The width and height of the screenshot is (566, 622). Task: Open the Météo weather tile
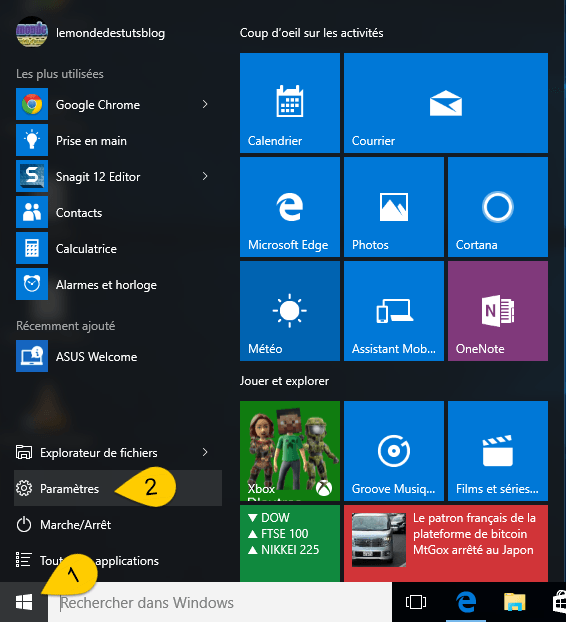290,311
